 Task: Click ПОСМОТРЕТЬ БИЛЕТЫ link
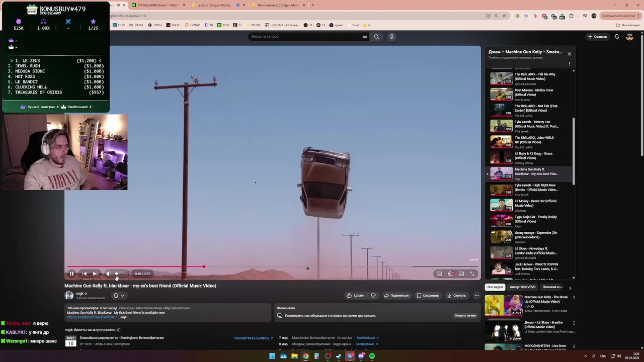tap(254, 338)
